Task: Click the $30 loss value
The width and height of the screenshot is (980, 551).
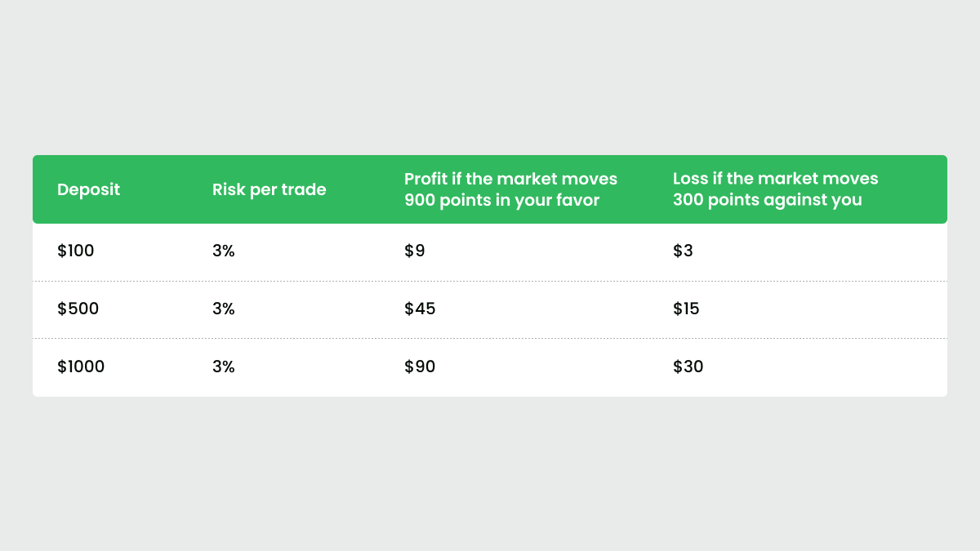Action: (x=688, y=367)
